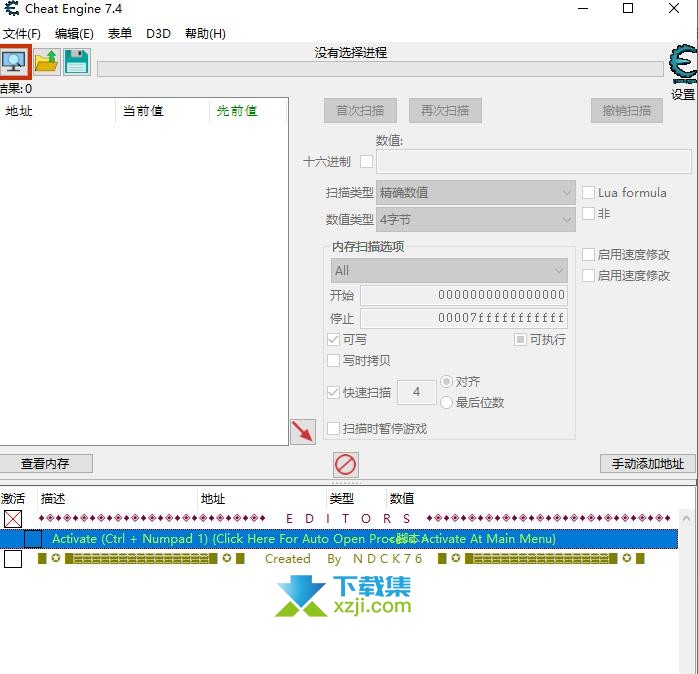Toggle the 可执行 checkbox
Viewport: 698px width, 674px height.
[x=520, y=340]
